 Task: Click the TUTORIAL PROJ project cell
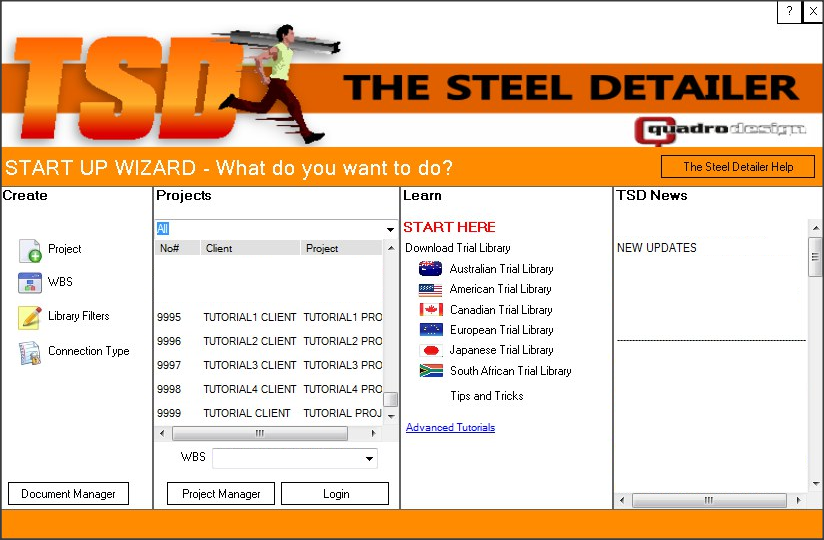pyautogui.click(x=343, y=413)
